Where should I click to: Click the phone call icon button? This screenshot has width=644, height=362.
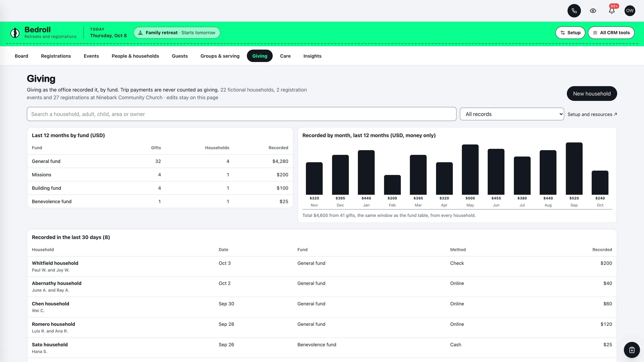click(x=574, y=11)
